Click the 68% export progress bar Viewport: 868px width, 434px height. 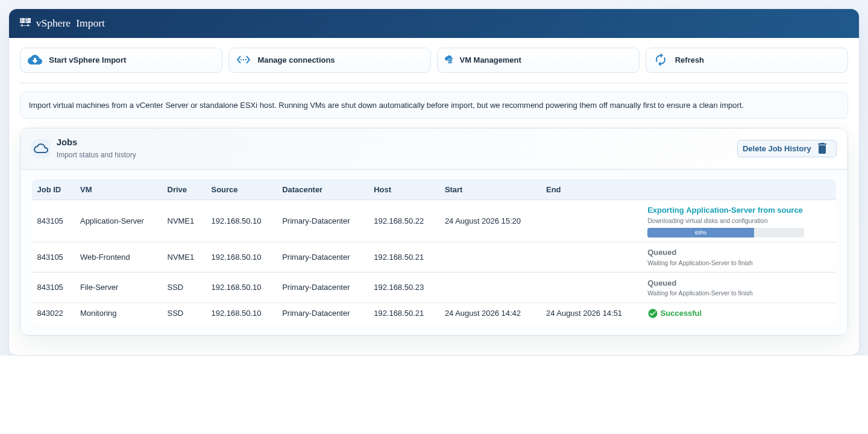pos(726,233)
